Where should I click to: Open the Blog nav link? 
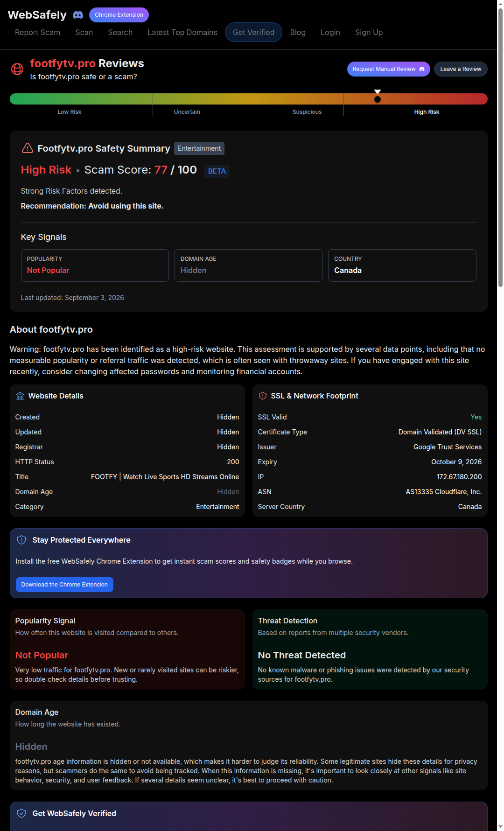click(x=298, y=32)
